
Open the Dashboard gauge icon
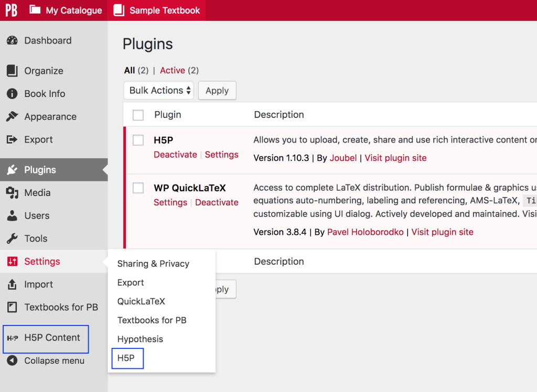point(12,41)
